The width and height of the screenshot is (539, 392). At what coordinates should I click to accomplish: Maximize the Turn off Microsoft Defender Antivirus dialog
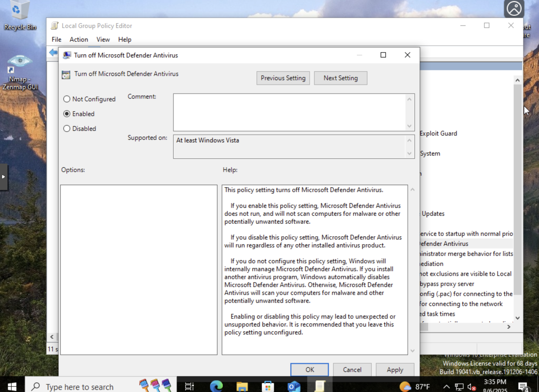[383, 55]
